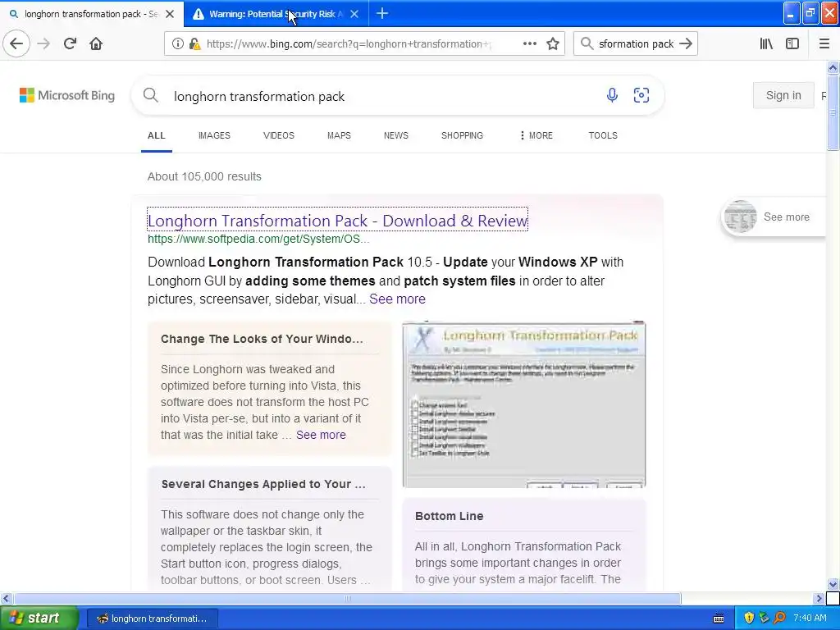Open a new tab with plus button
Image resolution: width=840 pixels, height=630 pixels.
click(382, 14)
